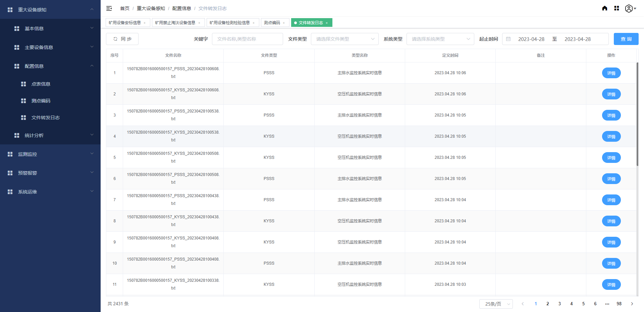Viewport: 644px width, 312px height.
Task: Open the four-square grid icon in the header
Action: [616, 8]
